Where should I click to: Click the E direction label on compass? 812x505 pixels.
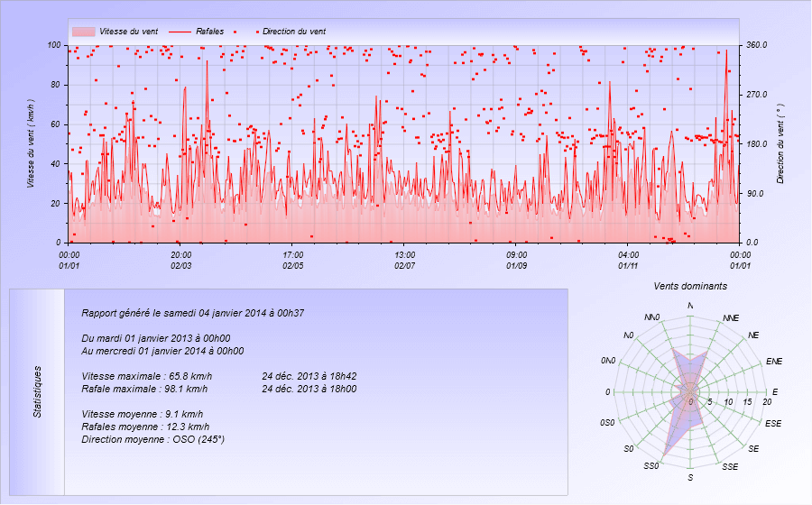point(775,392)
